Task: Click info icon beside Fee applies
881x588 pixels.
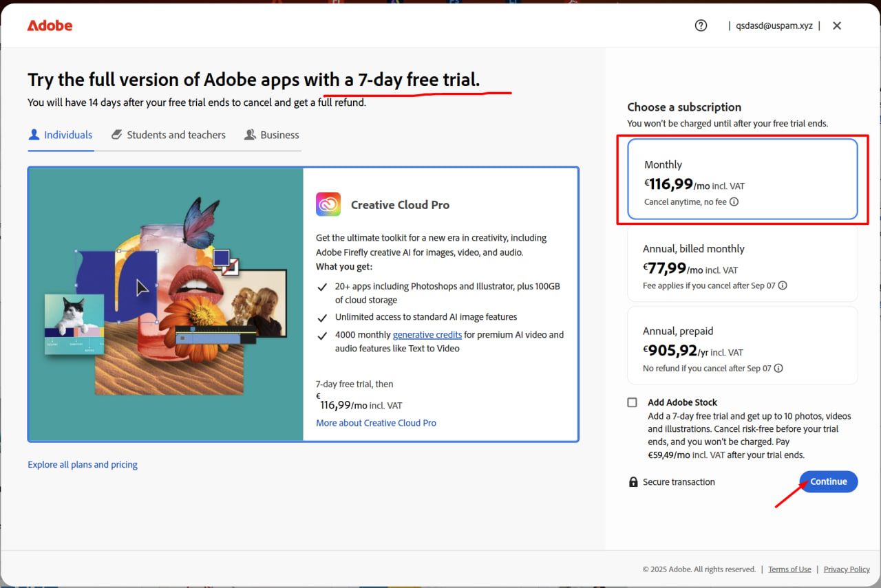Action: point(783,285)
